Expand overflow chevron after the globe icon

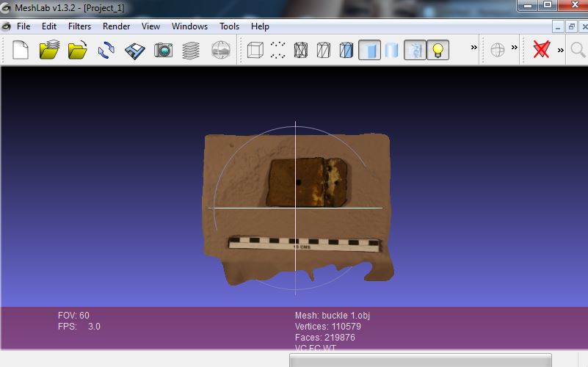point(515,48)
